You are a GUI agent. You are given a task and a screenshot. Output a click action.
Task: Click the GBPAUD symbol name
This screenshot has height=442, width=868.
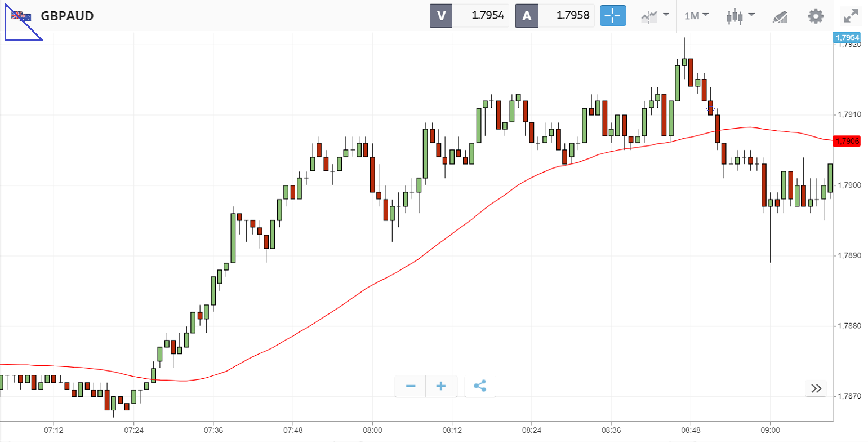tap(67, 16)
